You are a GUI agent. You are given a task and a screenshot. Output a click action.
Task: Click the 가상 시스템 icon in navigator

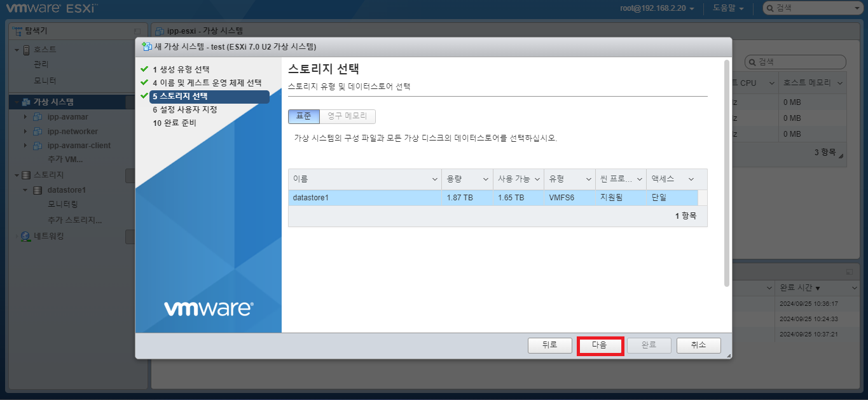(27, 102)
